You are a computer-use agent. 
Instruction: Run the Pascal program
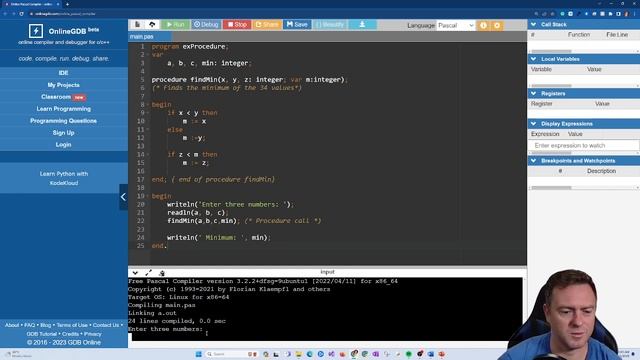tap(176, 24)
